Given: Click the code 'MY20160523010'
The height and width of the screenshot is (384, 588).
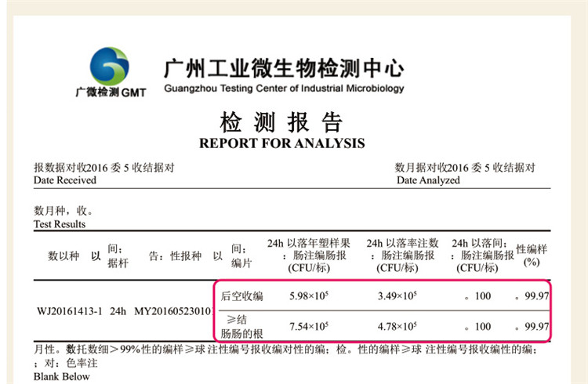Looking at the screenshot, I should coord(174,311).
